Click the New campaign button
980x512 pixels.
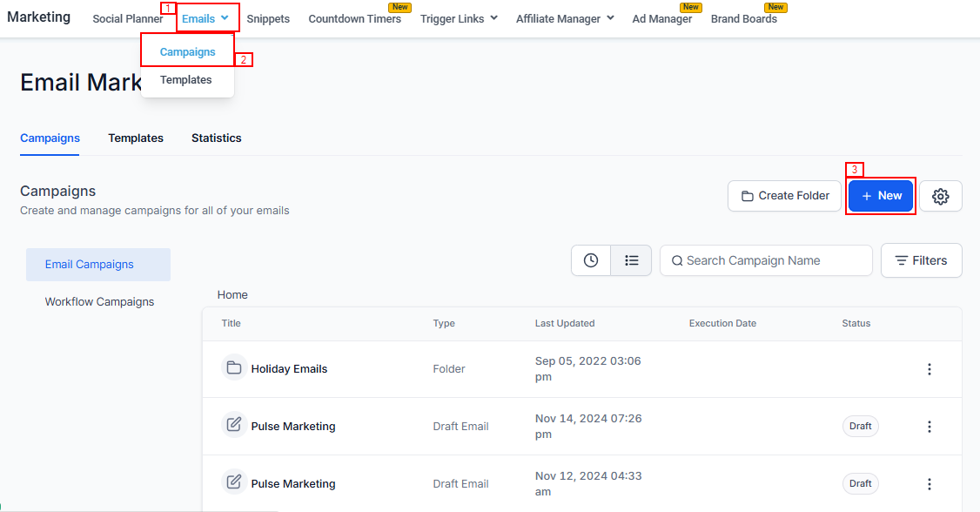point(881,196)
